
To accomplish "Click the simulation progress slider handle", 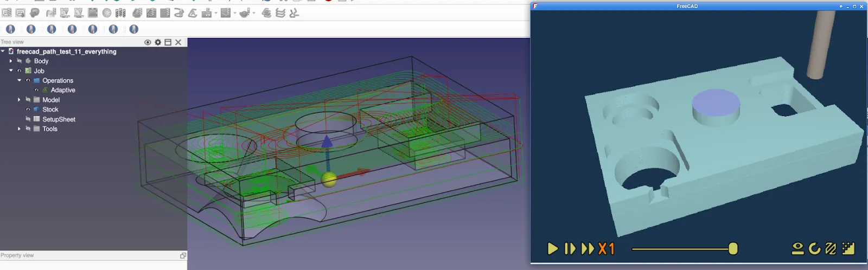I will click(x=733, y=249).
